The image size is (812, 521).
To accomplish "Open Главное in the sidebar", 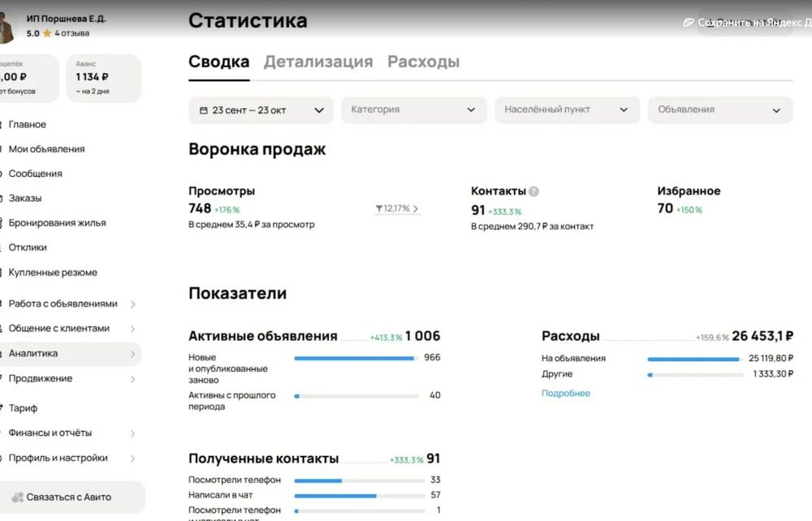I will pyautogui.click(x=27, y=125).
